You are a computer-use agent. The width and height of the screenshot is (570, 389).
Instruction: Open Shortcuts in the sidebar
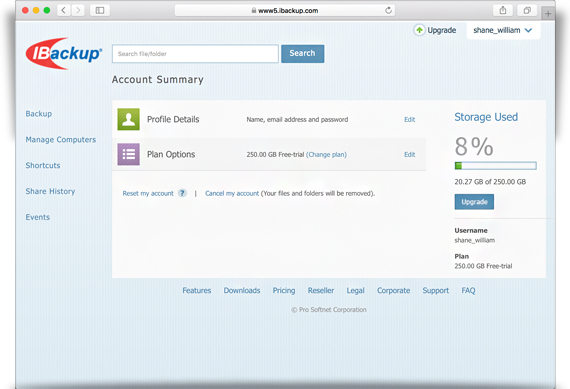click(x=43, y=165)
